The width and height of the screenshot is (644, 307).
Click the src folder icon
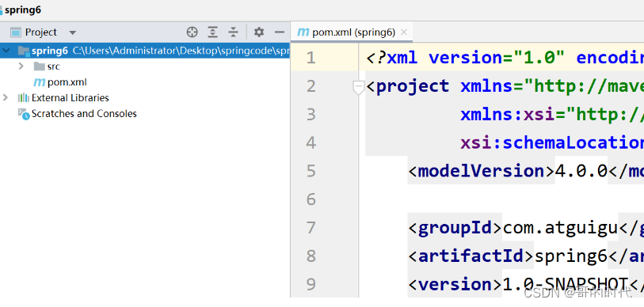(40, 66)
